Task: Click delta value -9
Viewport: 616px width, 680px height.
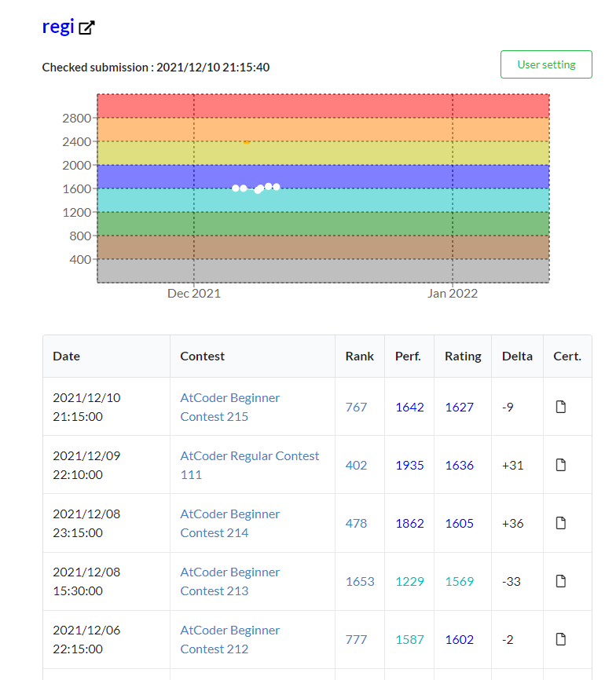Action: (x=508, y=408)
